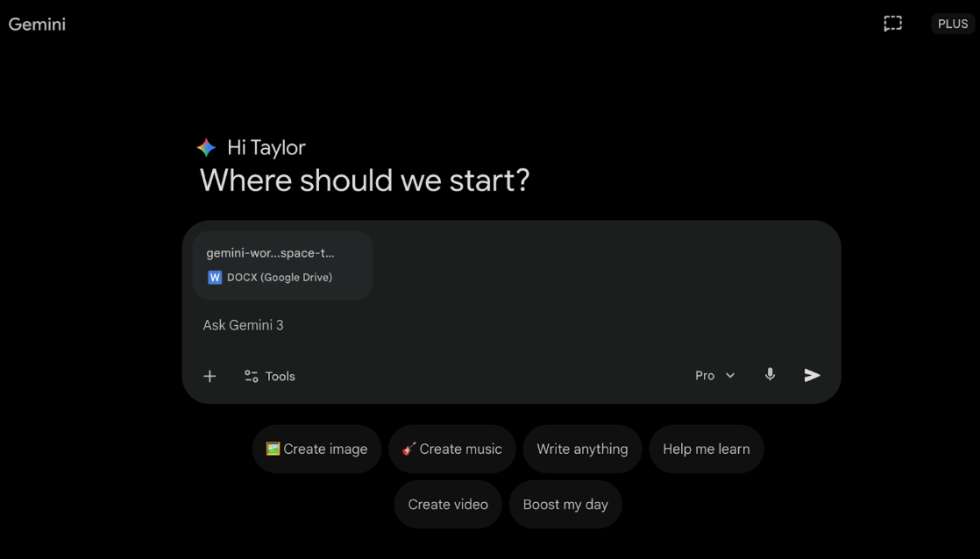Click the Boost my day chip
This screenshot has height=559, width=980.
(565, 504)
